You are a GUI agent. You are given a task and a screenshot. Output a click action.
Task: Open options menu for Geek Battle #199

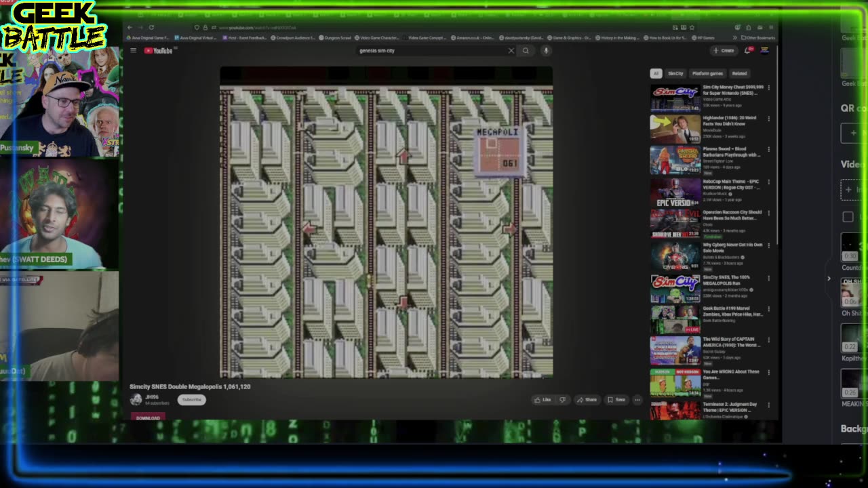768,309
